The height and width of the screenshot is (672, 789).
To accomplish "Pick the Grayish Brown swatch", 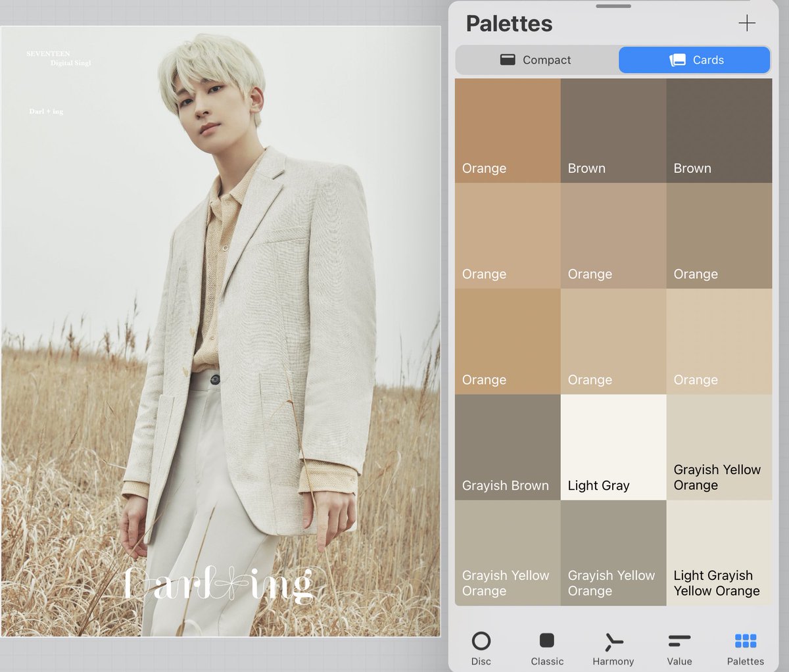I will pyautogui.click(x=508, y=447).
